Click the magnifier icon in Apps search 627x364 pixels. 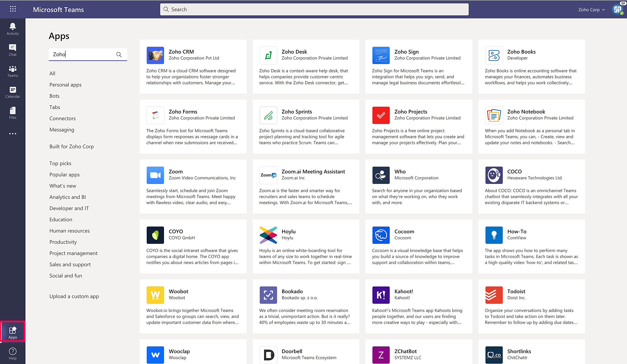point(119,55)
